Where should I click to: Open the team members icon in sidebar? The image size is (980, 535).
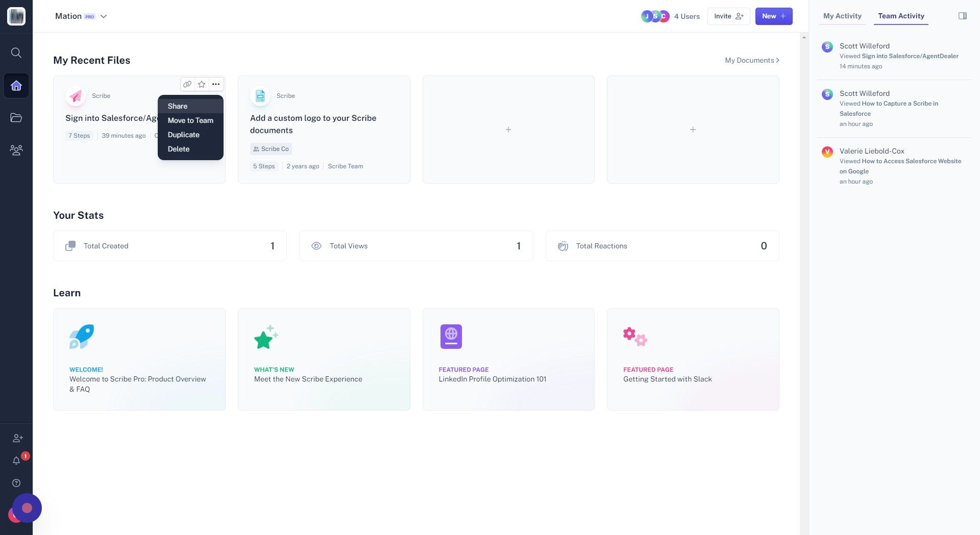coord(16,150)
